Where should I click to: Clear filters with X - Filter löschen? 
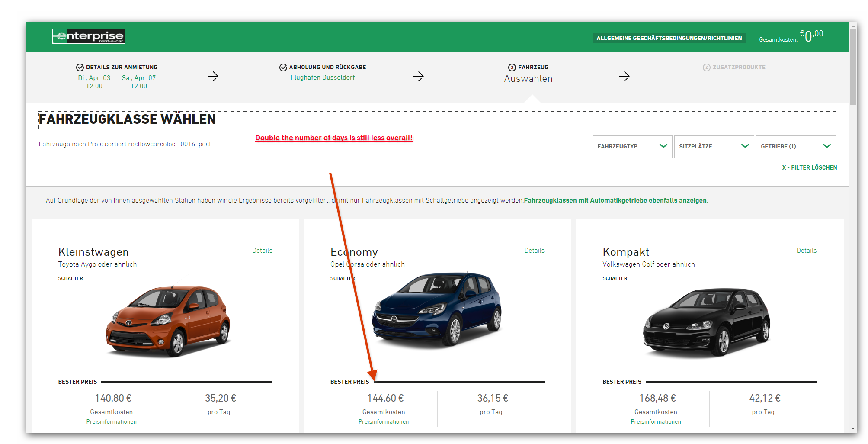(809, 167)
